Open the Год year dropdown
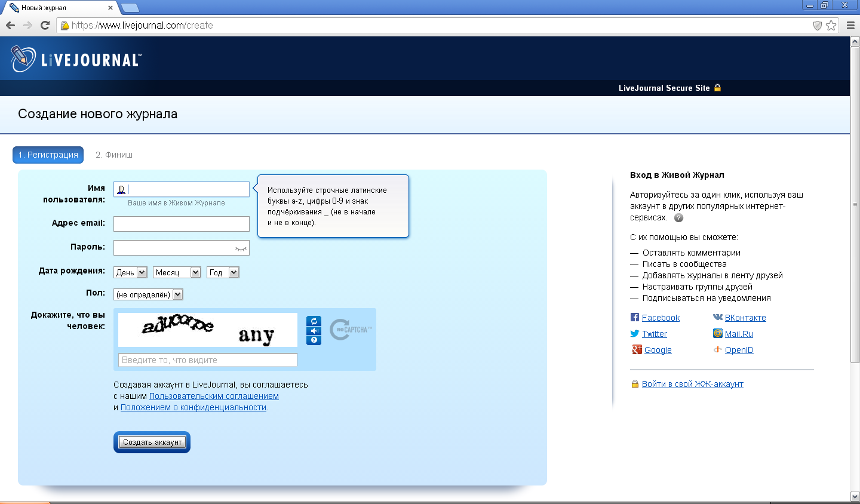 click(223, 272)
